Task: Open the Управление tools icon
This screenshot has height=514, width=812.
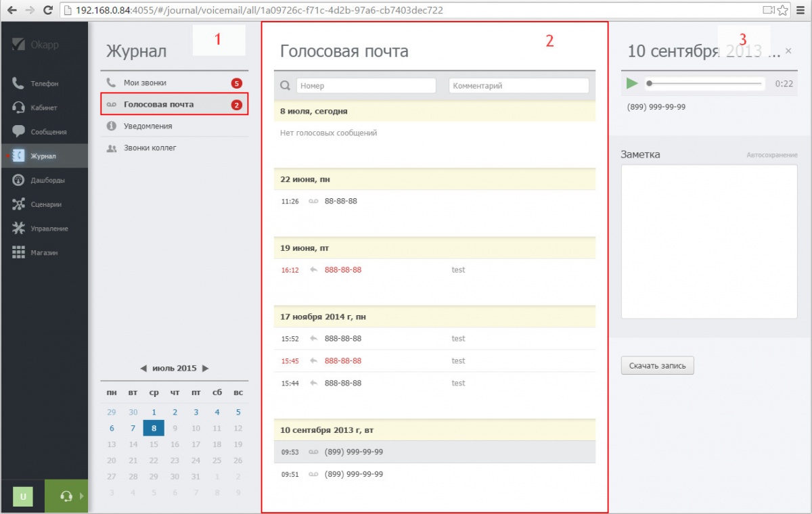Action: point(19,229)
